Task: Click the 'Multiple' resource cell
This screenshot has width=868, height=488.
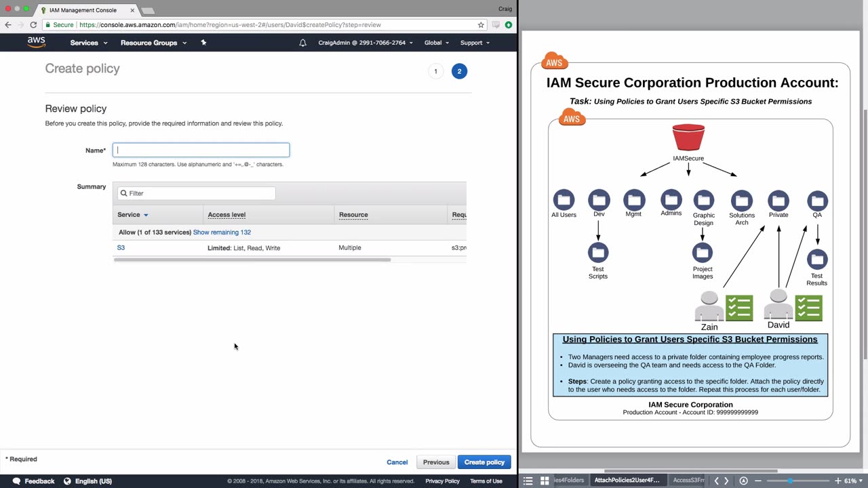Action: click(350, 248)
